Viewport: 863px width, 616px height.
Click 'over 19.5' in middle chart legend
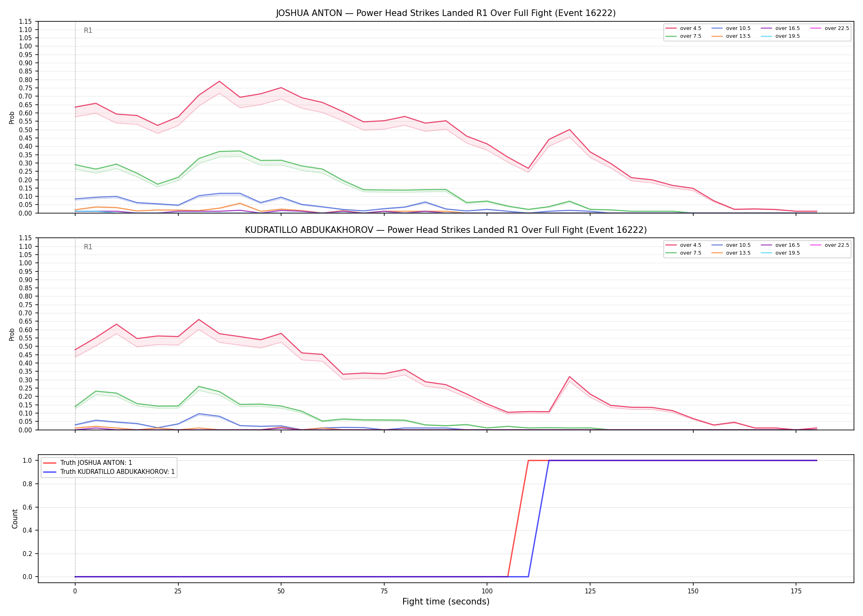[780, 253]
